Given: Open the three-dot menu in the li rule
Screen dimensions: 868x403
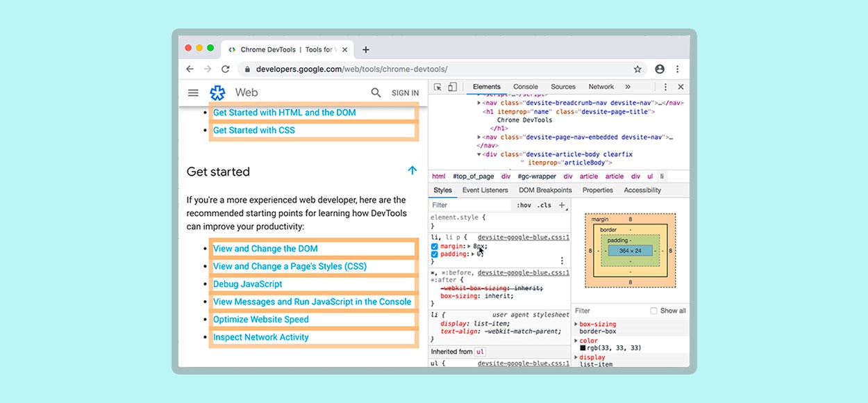Looking at the screenshot, I should coord(562,261).
